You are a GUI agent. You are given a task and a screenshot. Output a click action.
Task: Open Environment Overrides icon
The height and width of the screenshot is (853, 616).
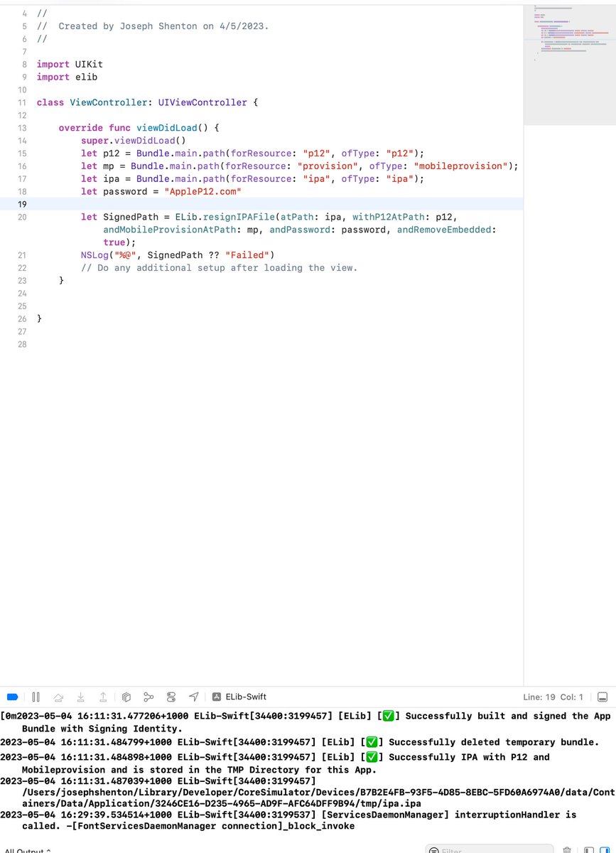(x=171, y=697)
